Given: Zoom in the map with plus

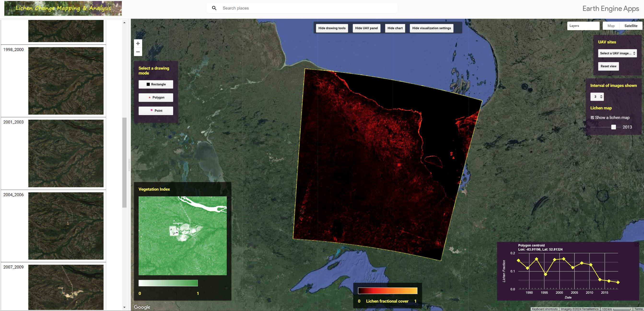Looking at the screenshot, I should (138, 43).
